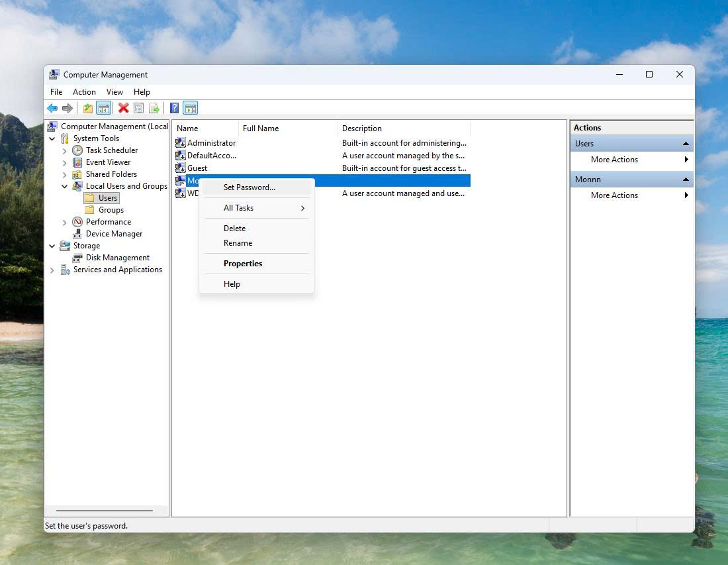Click the Up one level folder icon
Image resolution: width=728 pixels, height=565 pixels.
[x=88, y=108]
